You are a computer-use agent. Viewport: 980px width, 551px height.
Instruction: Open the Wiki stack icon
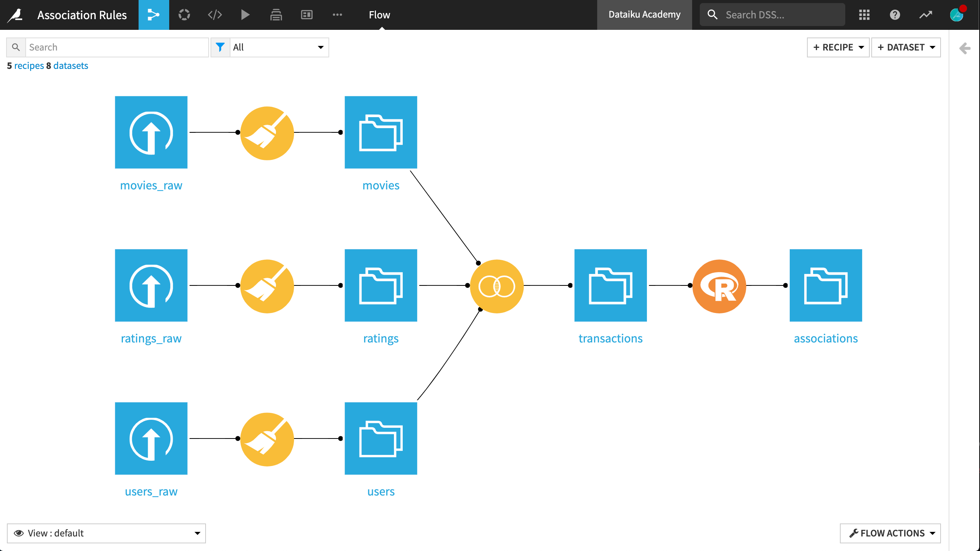click(x=276, y=15)
